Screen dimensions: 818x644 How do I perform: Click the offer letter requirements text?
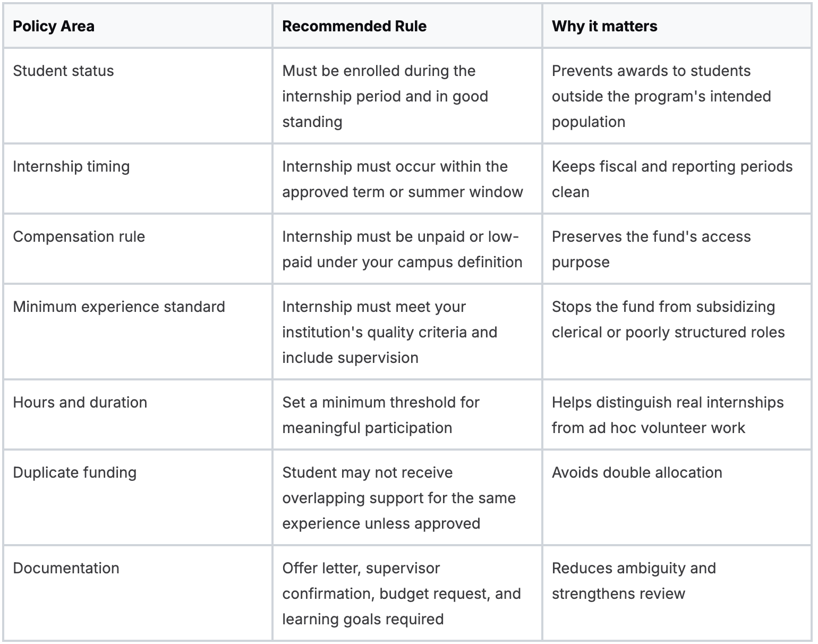pyautogui.click(x=402, y=594)
